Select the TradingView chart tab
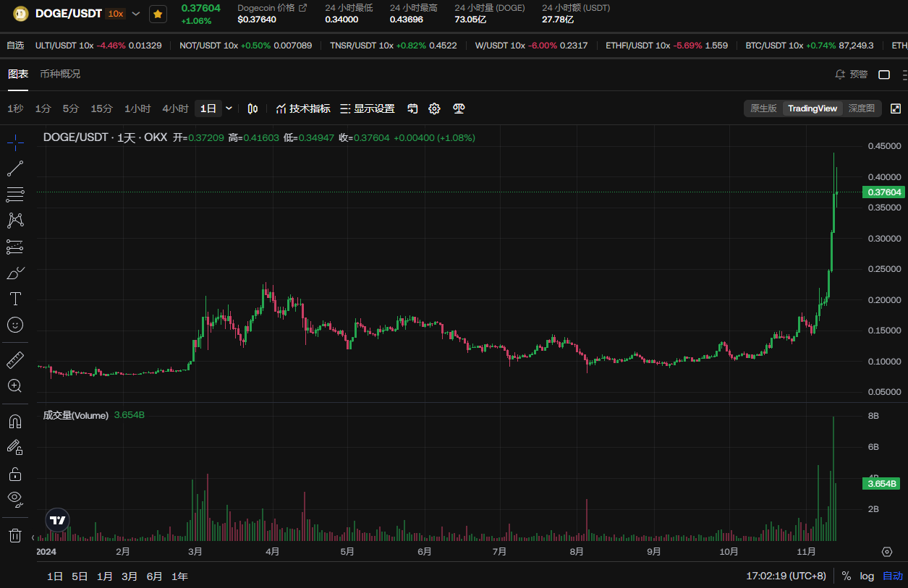This screenshot has height=588, width=908. pos(812,108)
